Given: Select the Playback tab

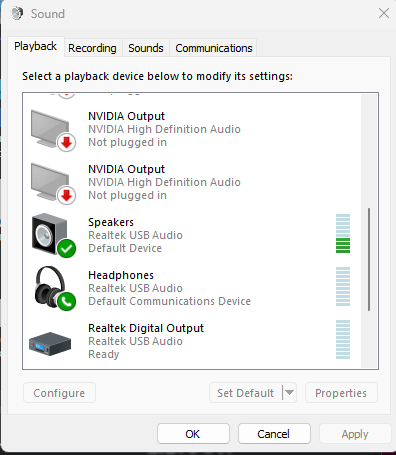Looking at the screenshot, I should coord(36,46).
